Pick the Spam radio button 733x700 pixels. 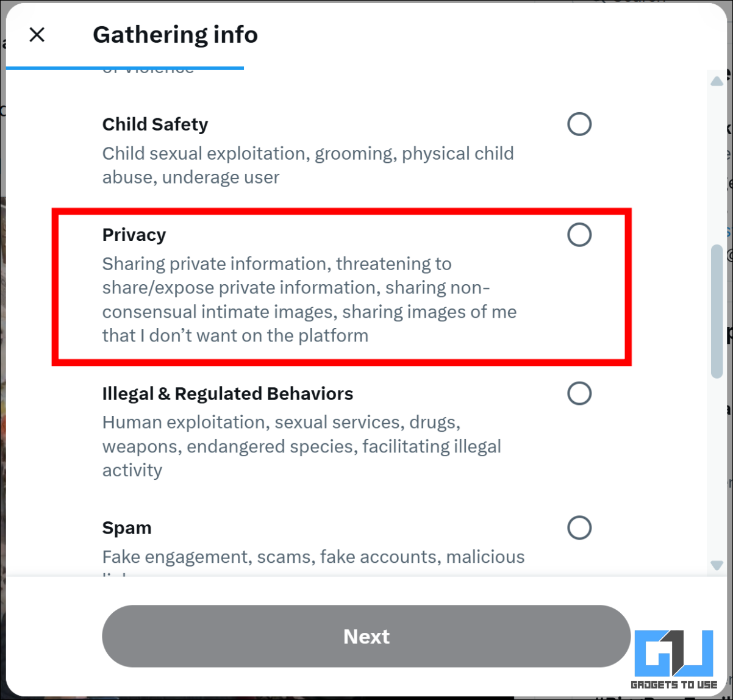pyautogui.click(x=579, y=527)
